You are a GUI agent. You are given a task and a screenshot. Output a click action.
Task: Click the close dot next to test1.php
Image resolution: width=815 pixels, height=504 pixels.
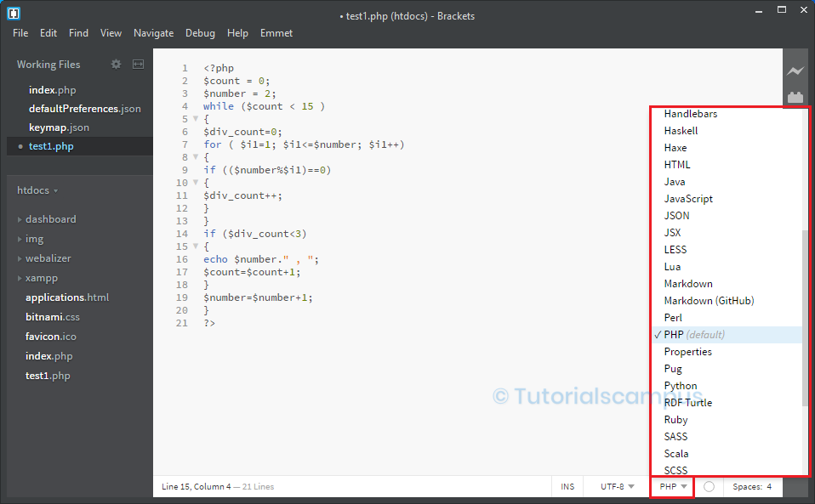(20, 145)
